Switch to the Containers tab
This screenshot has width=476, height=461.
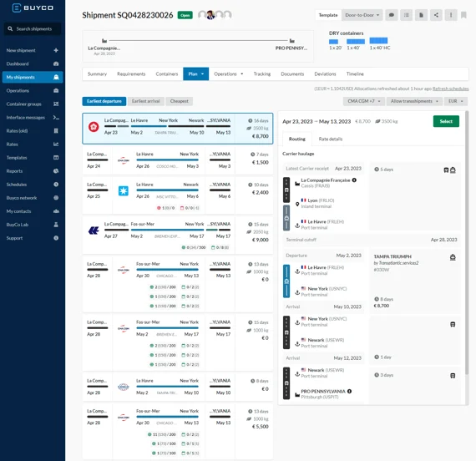tap(167, 73)
